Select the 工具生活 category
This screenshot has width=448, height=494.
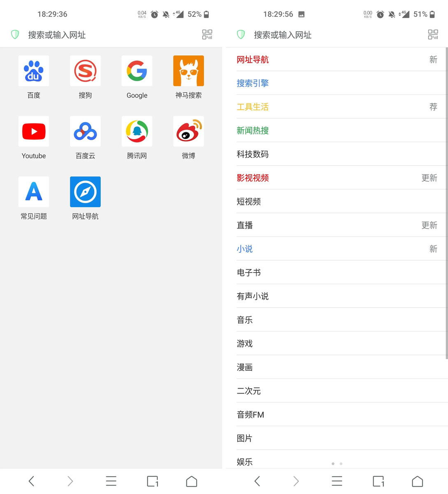coord(337,107)
